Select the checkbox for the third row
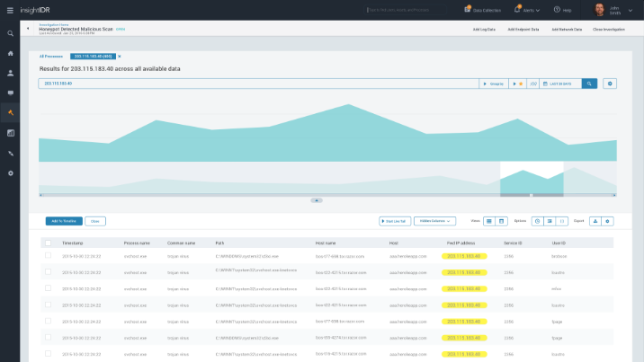644x362 pixels. click(x=48, y=287)
